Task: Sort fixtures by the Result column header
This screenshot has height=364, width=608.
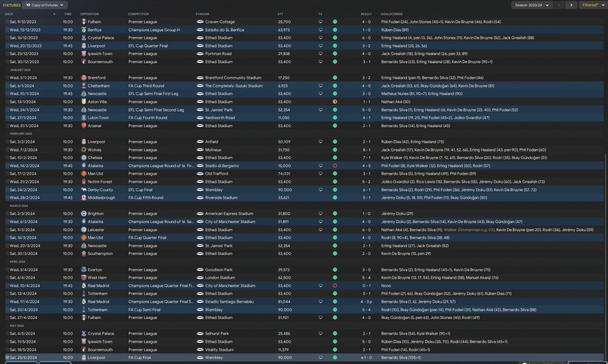Action: [366, 14]
